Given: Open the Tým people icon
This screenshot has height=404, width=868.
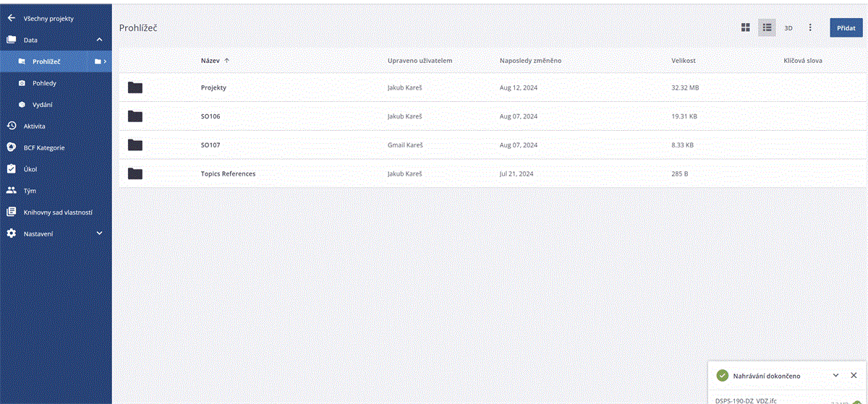Looking at the screenshot, I should tap(11, 191).
